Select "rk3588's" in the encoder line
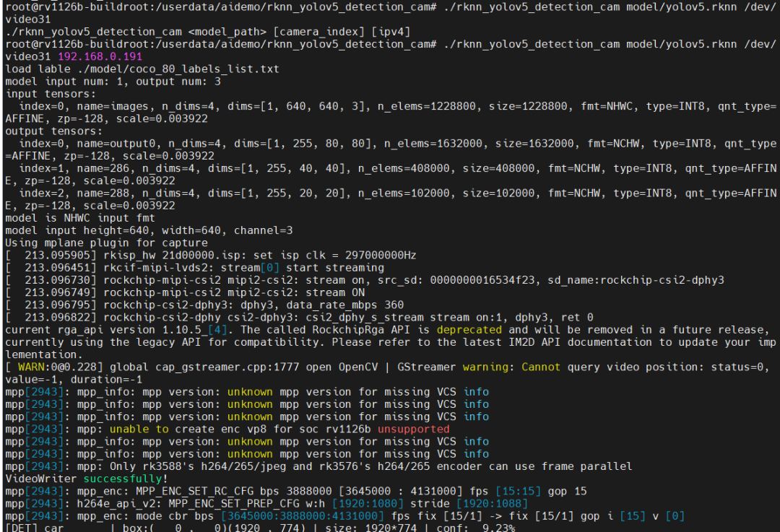This screenshot has width=780, height=532. coord(167,467)
